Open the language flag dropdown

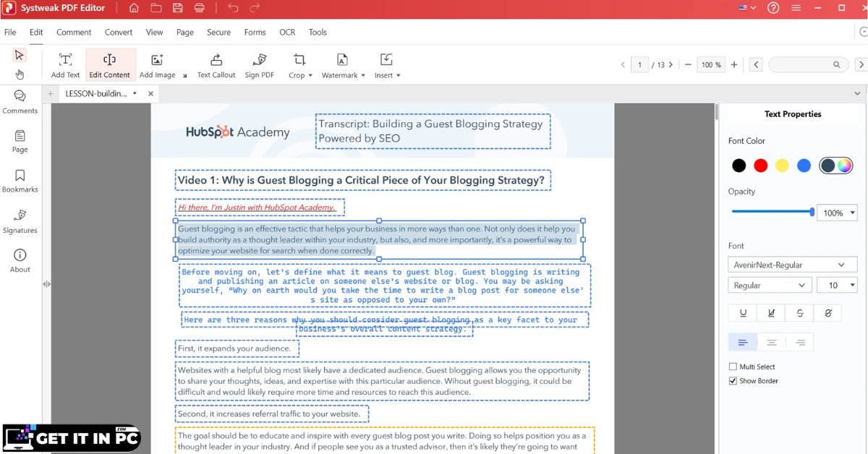(747, 8)
